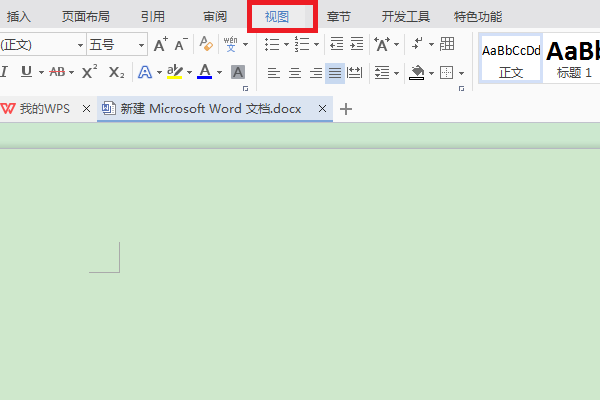Expand the line spacing dropdown arrow
Image resolution: width=600 pixels, height=400 pixels.
(396, 73)
